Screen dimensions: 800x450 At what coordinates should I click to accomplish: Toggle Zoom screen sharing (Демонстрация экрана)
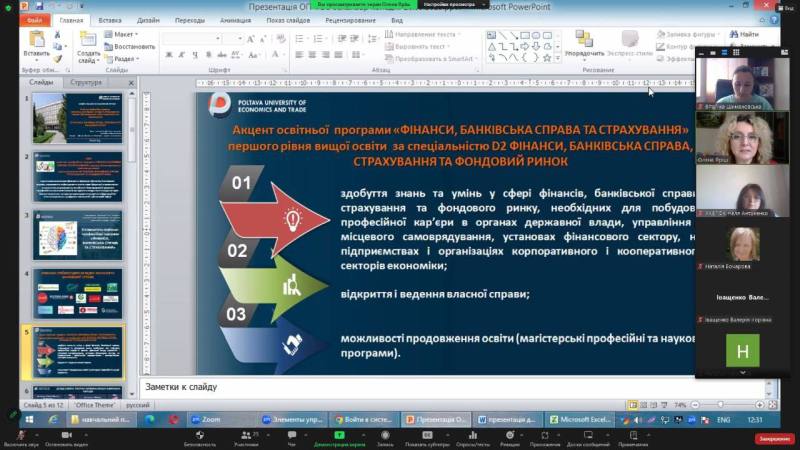click(339, 435)
